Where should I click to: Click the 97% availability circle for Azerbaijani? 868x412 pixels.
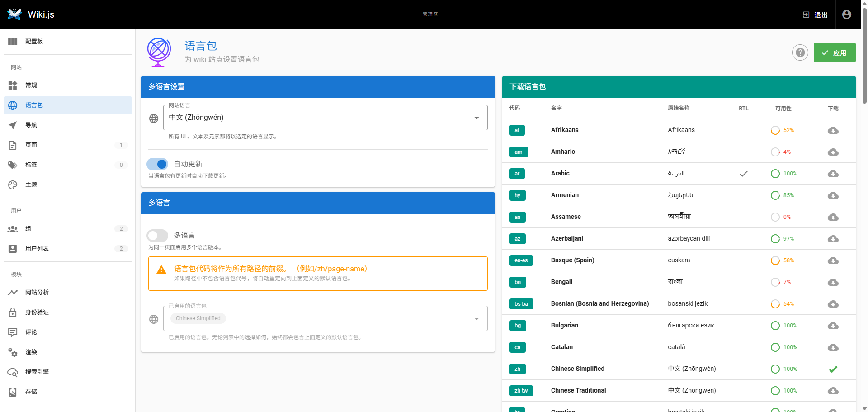coord(775,239)
